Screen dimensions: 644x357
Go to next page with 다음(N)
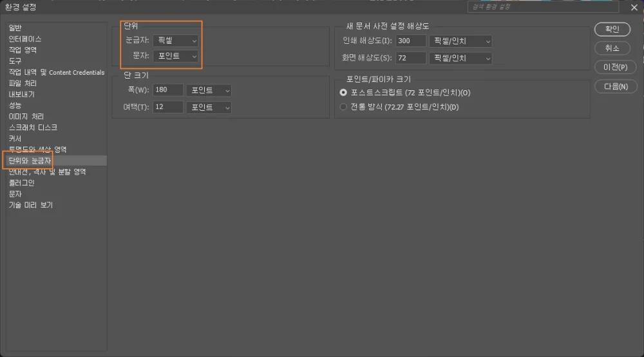pyautogui.click(x=611, y=86)
